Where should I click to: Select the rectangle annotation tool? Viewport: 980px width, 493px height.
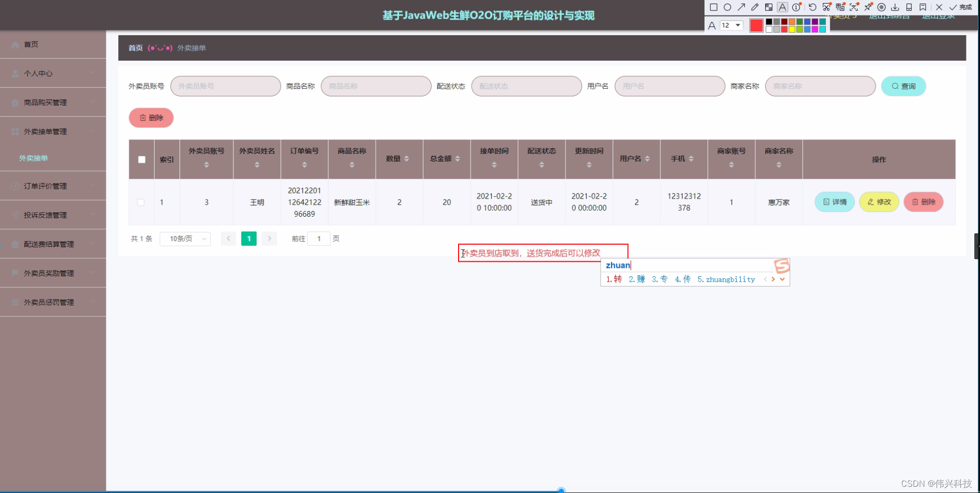click(x=713, y=7)
